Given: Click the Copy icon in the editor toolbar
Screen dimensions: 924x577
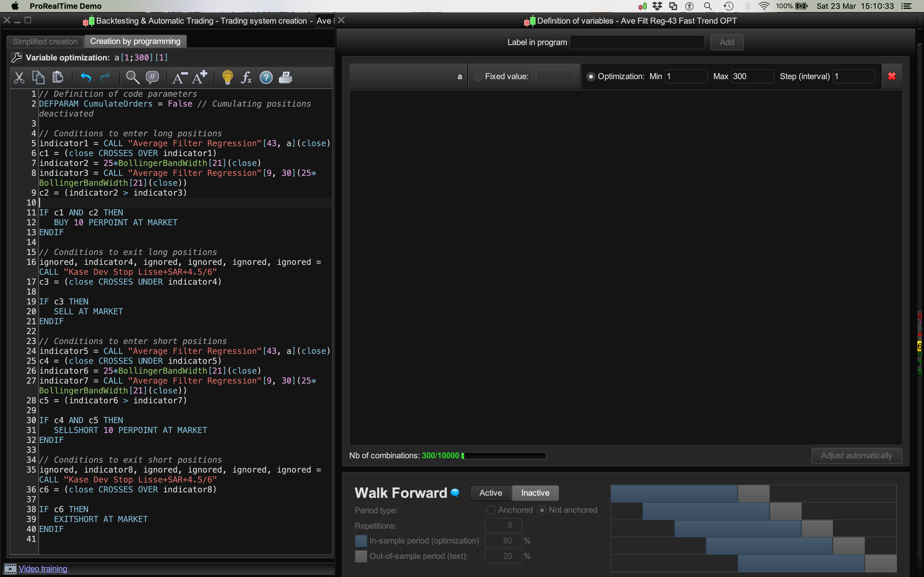Looking at the screenshot, I should tap(38, 77).
